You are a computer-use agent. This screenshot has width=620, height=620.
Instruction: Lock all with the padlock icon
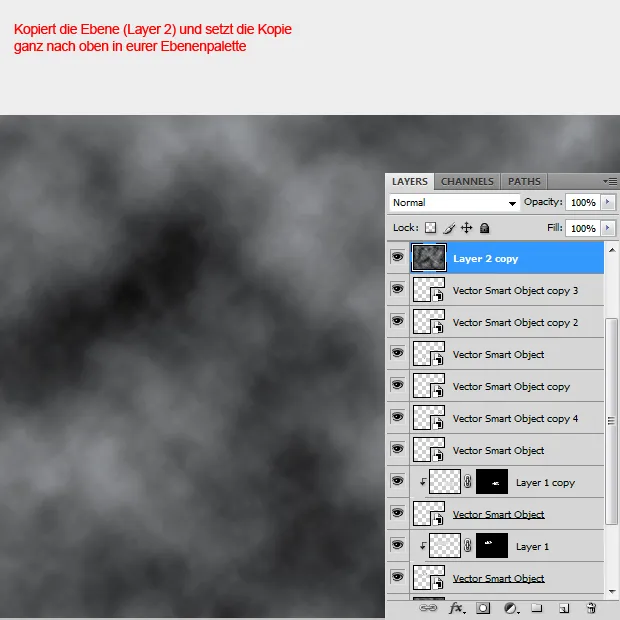pyautogui.click(x=485, y=228)
